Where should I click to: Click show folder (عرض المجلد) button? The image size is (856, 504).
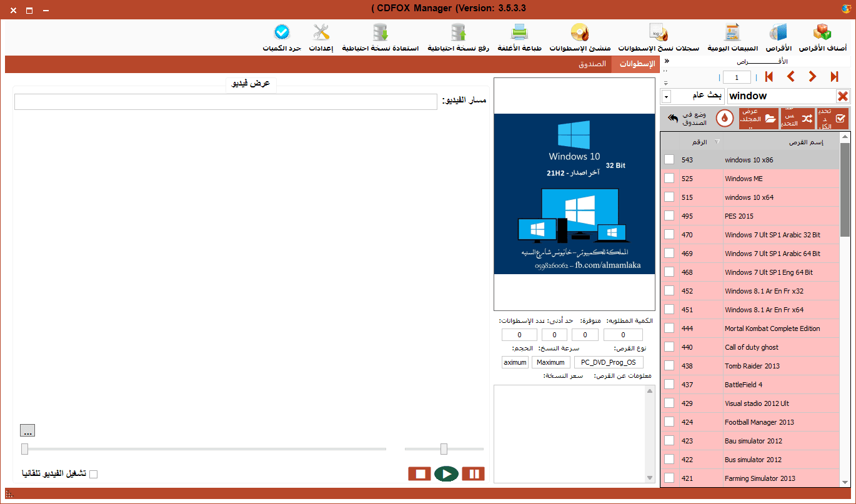point(759,118)
